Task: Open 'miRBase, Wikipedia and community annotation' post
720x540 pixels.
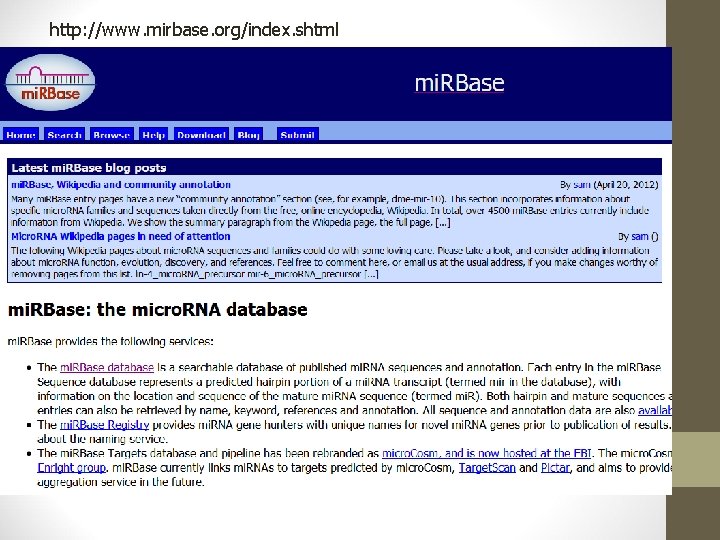Action: (x=121, y=185)
